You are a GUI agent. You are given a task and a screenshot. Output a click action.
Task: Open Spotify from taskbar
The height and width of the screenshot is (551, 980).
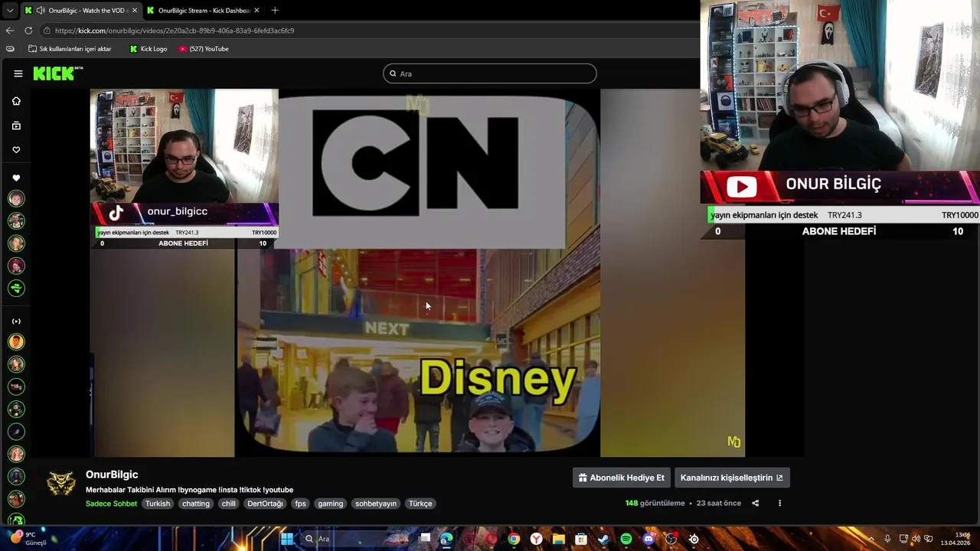tap(626, 539)
